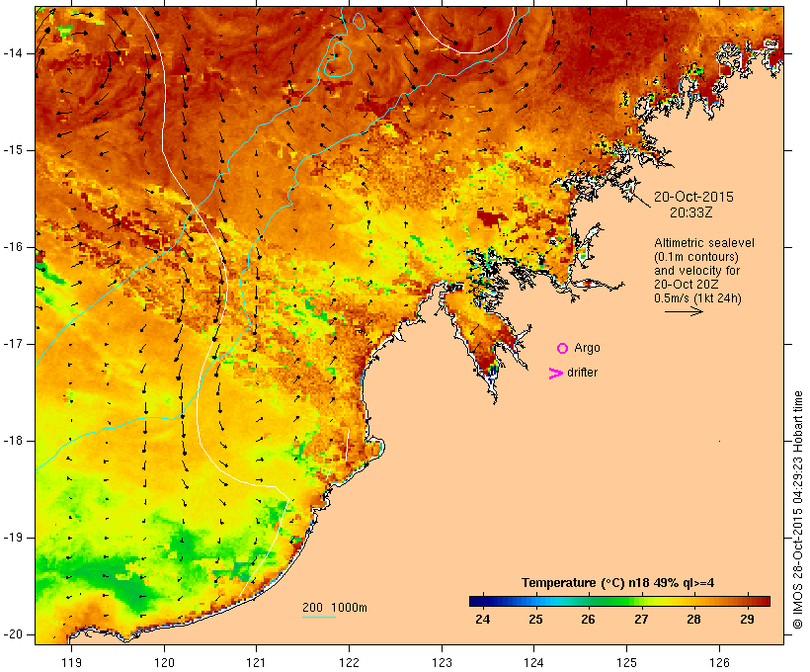
Task: Click the 'and velocity for' text line
Action: click(696, 271)
